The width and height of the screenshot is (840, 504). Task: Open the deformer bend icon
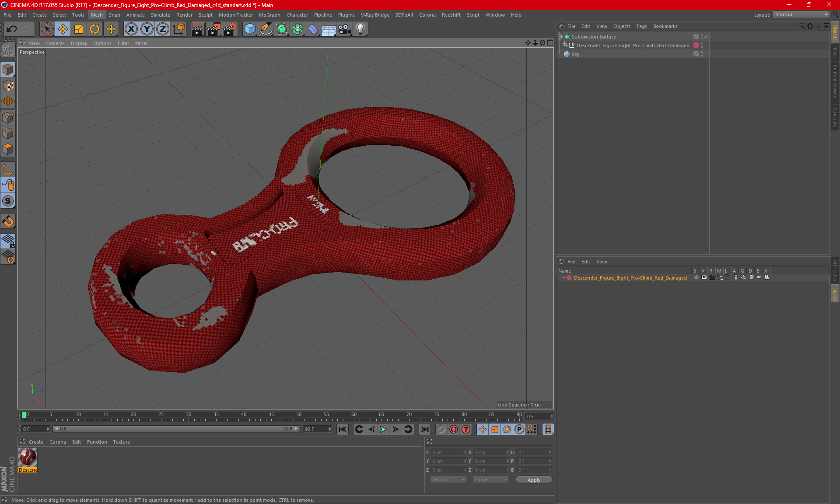click(x=313, y=29)
